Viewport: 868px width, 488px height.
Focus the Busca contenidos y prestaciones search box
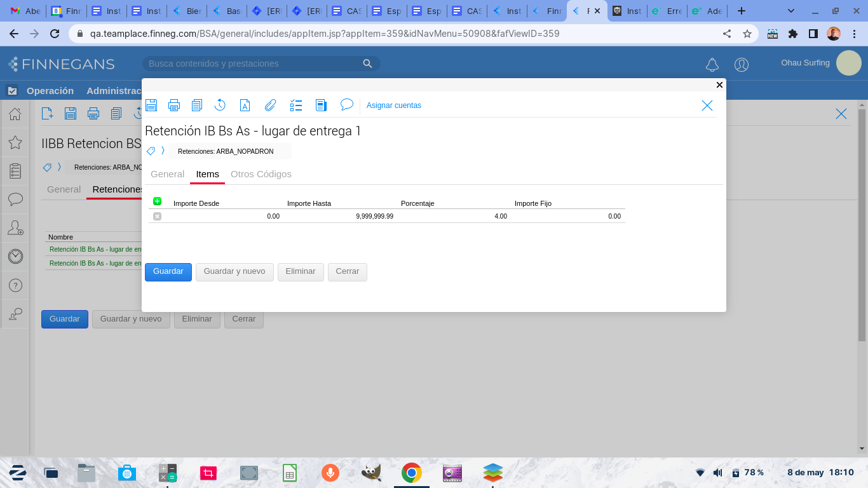tap(254, 64)
